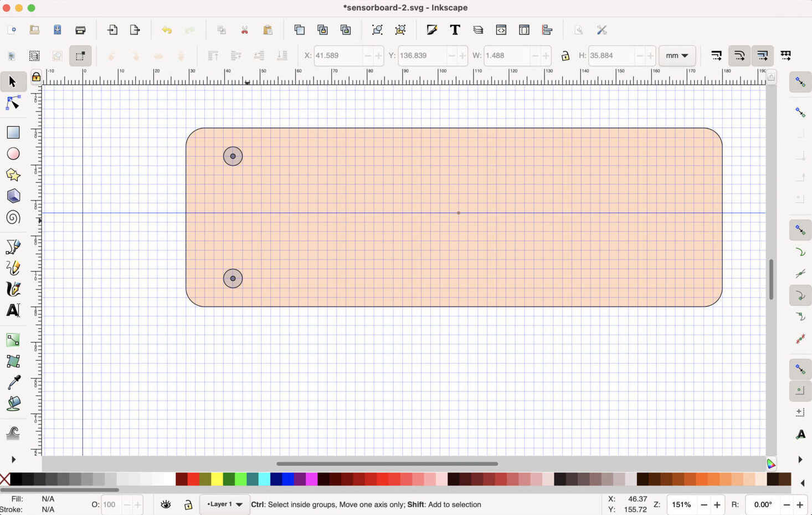Image resolution: width=812 pixels, height=515 pixels.
Task: Paste from clipboard
Action: pos(268,30)
